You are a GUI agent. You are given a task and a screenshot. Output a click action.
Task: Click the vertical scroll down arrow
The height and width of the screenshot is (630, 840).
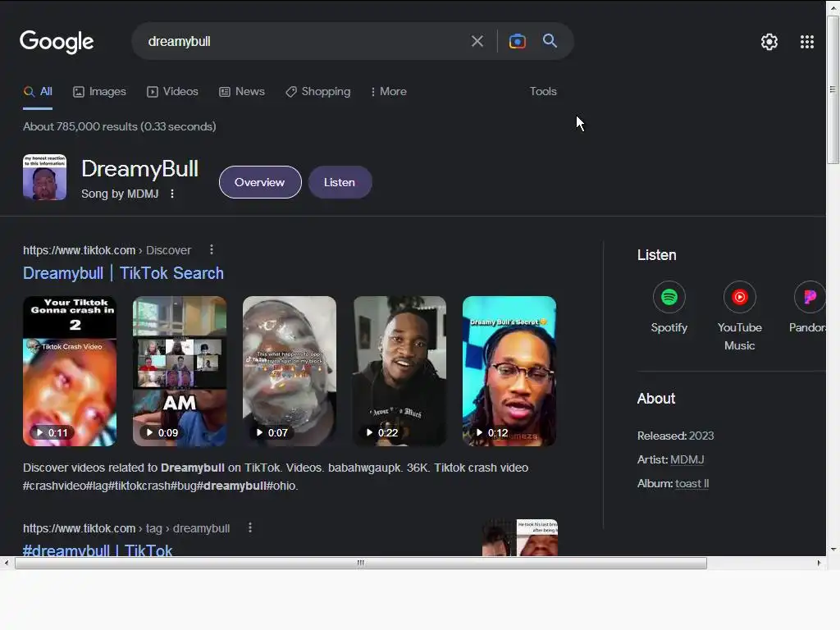(x=833, y=549)
